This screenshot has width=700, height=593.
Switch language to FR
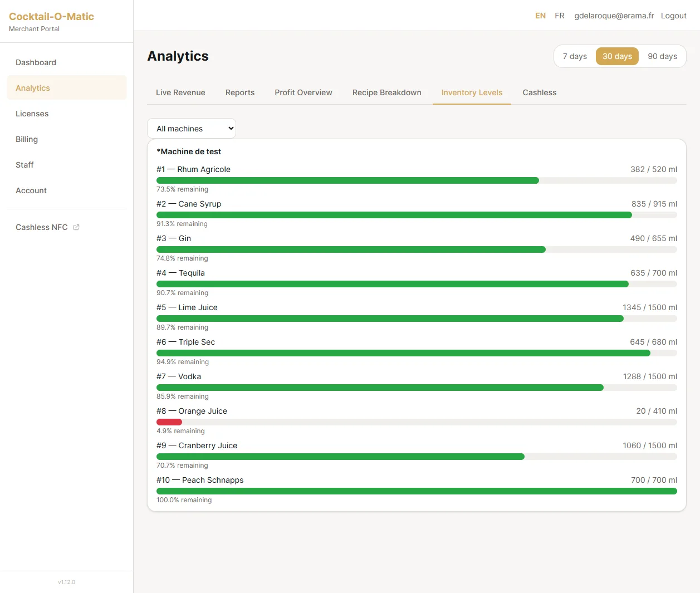(560, 16)
